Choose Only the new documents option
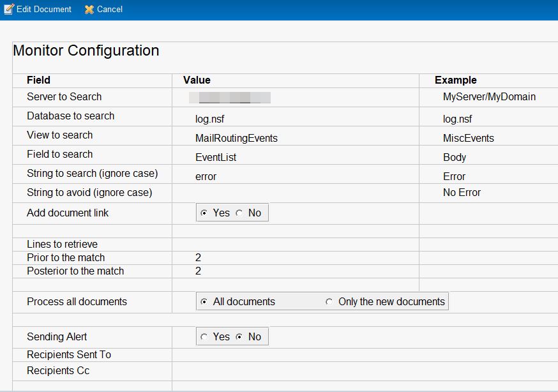 coord(329,302)
